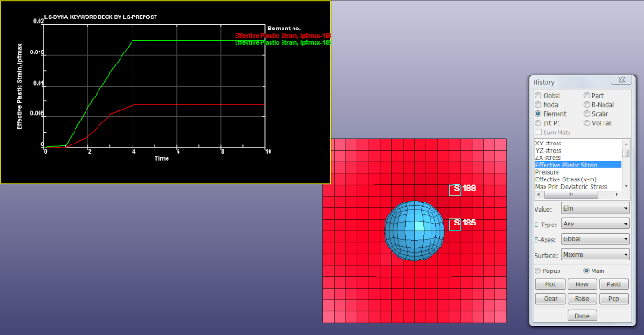644x335 pixels.
Task: Pick element marker S 188 on mesh
Action: tap(454, 190)
